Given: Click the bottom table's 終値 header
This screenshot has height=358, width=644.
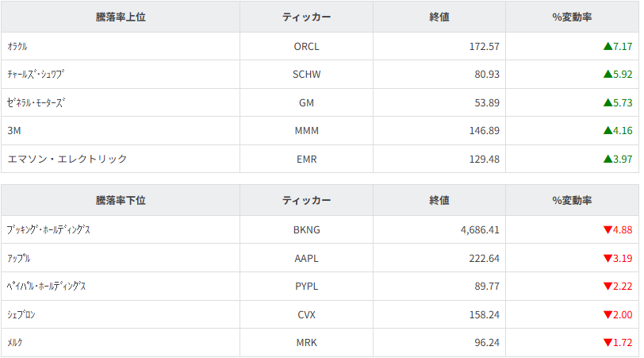Looking at the screenshot, I should 439,201.
